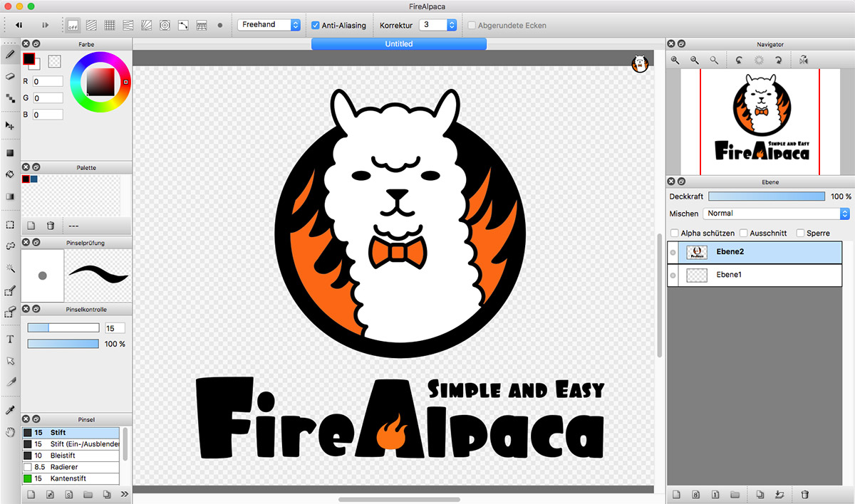Enable crisscross grid snap
The image size is (855, 504).
tap(110, 25)
